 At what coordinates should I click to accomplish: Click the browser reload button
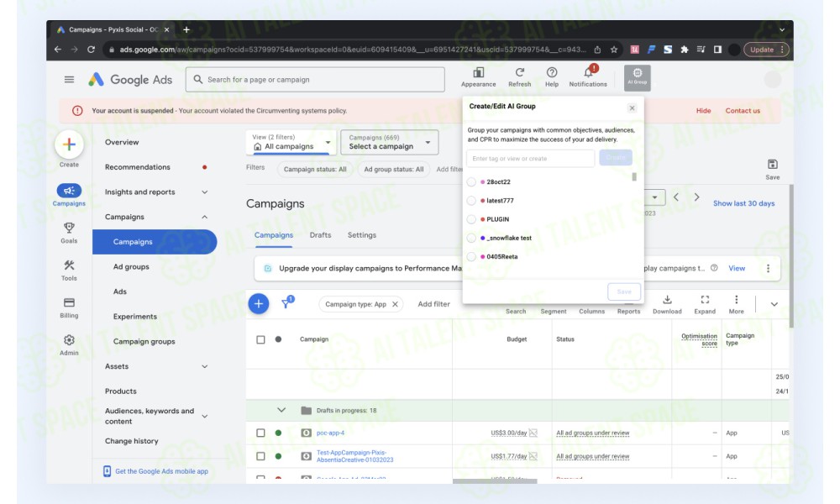tap(91, 50)
